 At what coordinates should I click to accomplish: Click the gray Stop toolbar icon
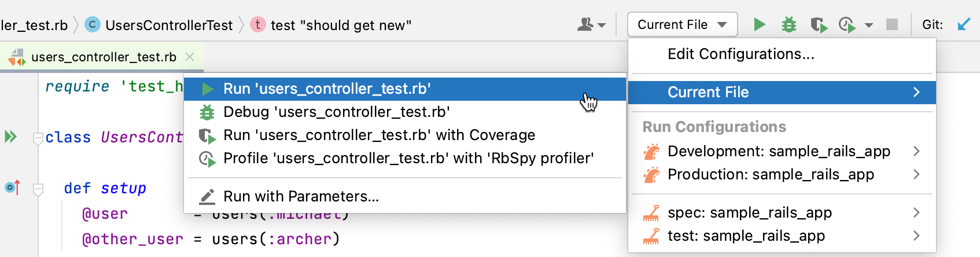click(892, 24)
